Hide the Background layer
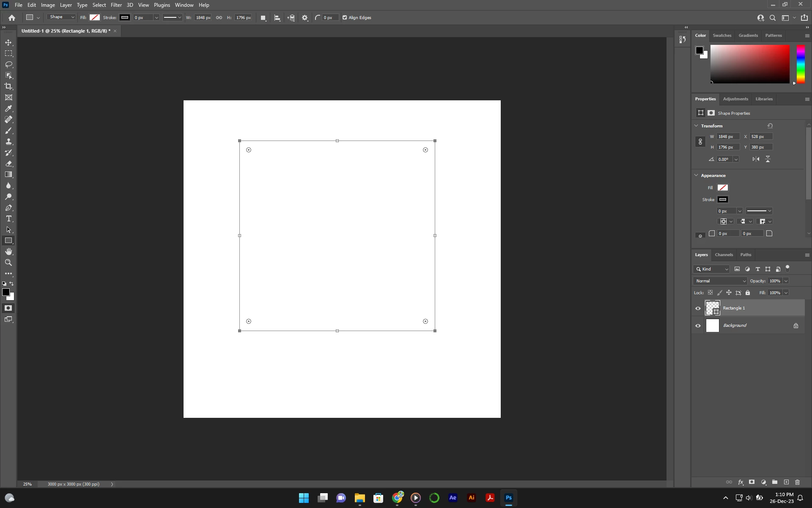This screenshot has height=508, width=812. (698, 326)
